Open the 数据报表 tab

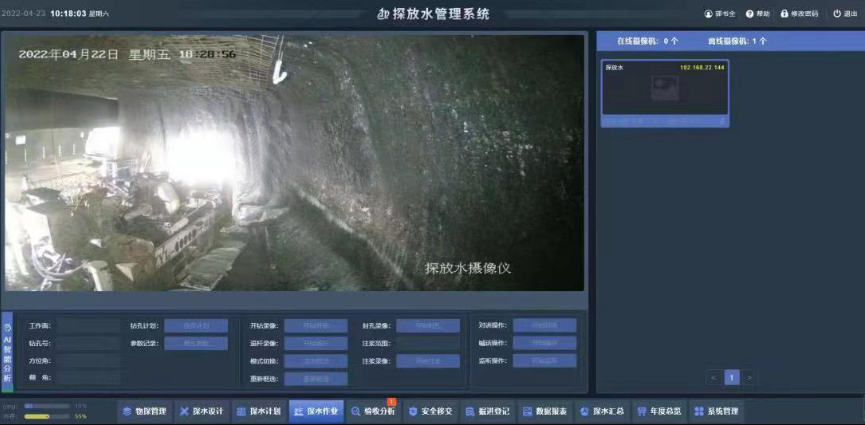pos(545,412)
